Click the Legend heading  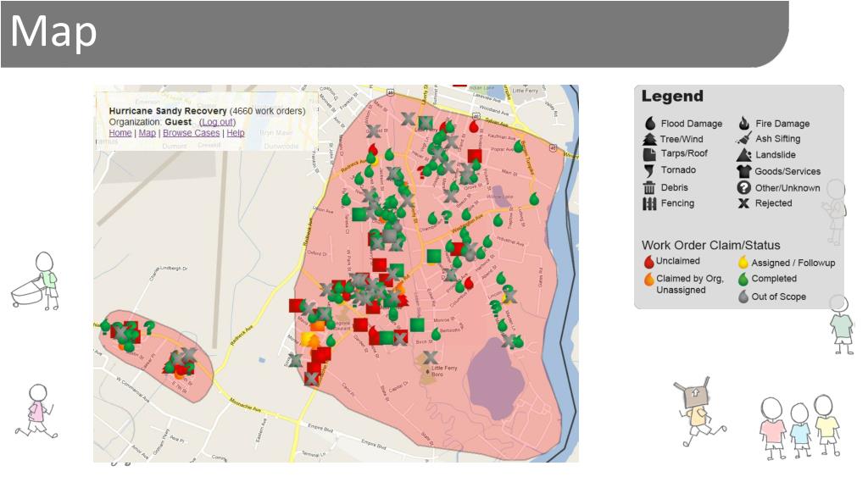tap(672, 97)
